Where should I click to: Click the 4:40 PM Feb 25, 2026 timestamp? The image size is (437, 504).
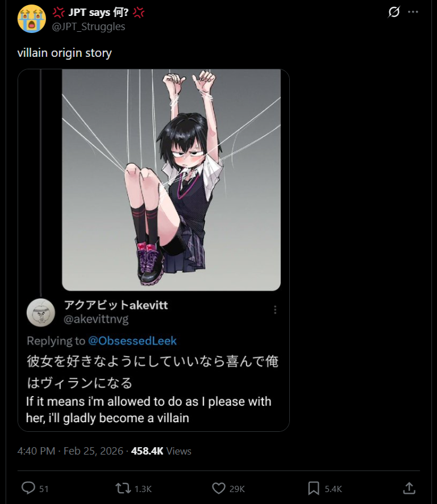coord(70,451)
